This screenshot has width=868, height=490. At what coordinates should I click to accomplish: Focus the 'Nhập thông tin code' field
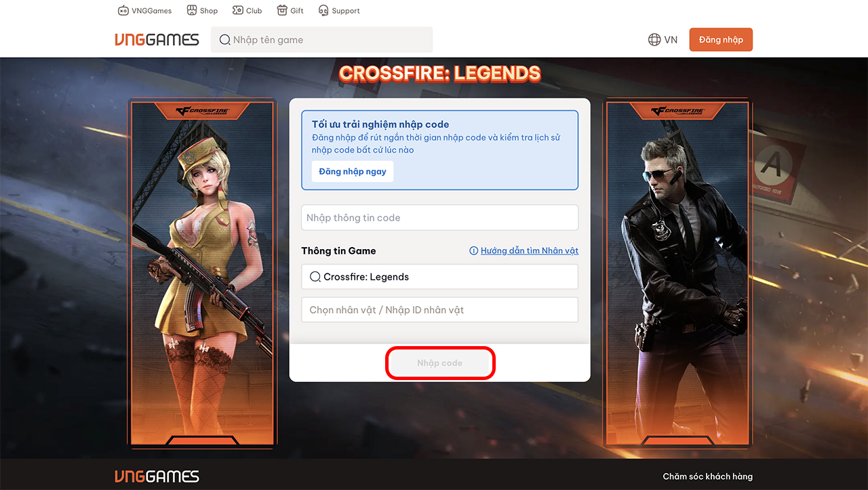(439, 218)
